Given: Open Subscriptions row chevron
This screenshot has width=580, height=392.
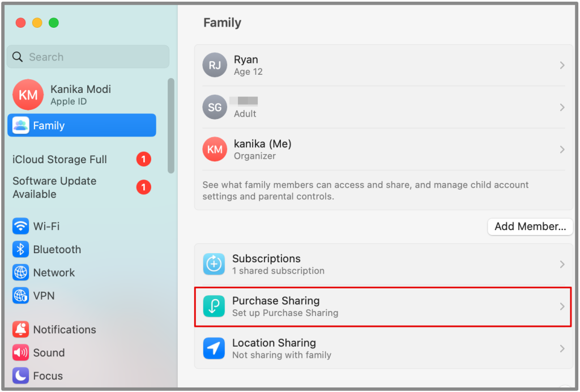Looking at the screenshot, I should click(562, 264).
